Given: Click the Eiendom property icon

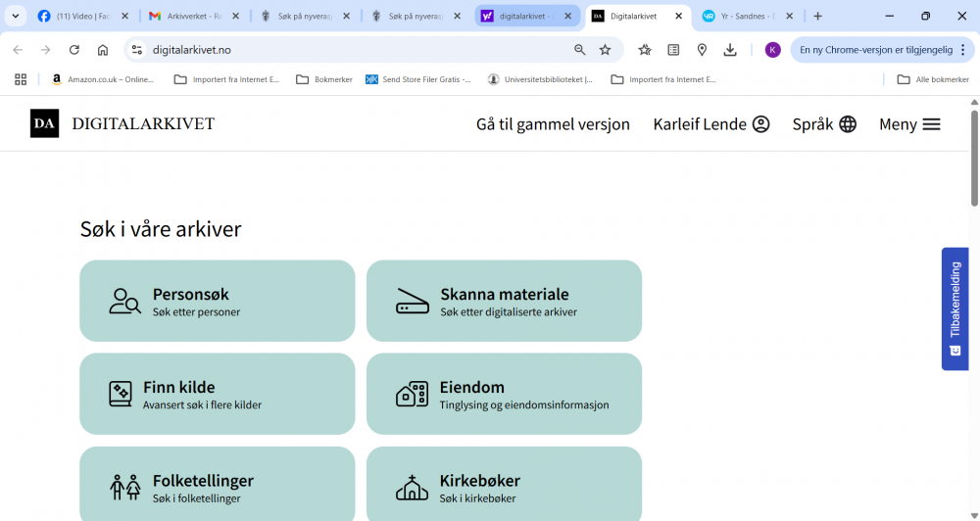Looking at the screenshot, I should point(412,395).
